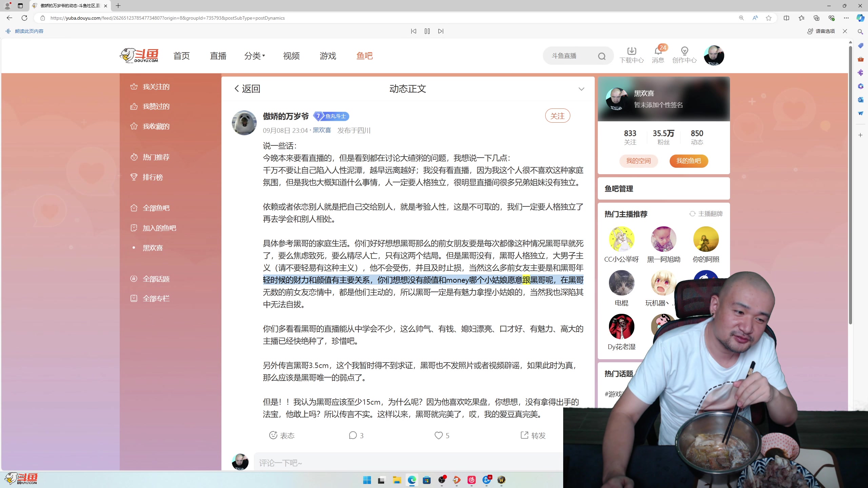The width and height of the screenshot is (868, 488).
Task: Click the page vertical scrollbar
Action: (x=850, y=185)
